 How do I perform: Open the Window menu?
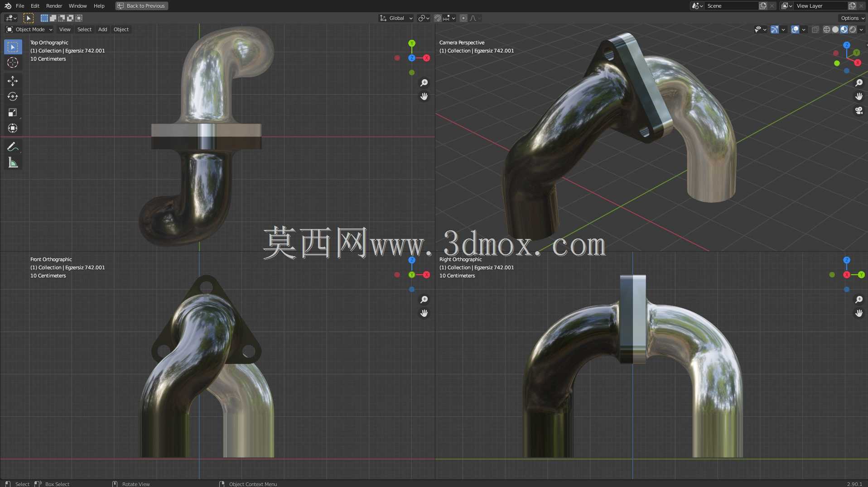(77, 6)
